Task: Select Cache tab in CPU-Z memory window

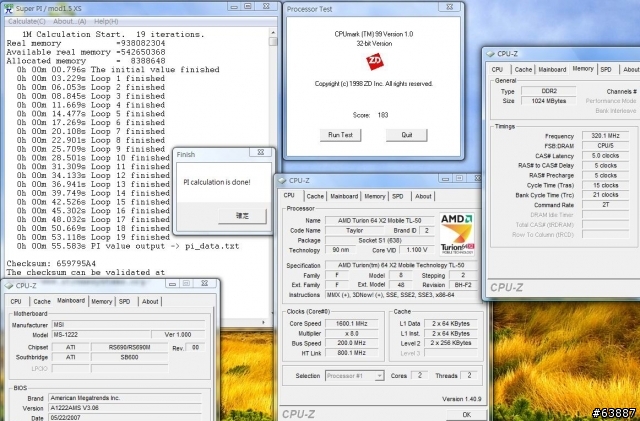Action: click(523, 69)
